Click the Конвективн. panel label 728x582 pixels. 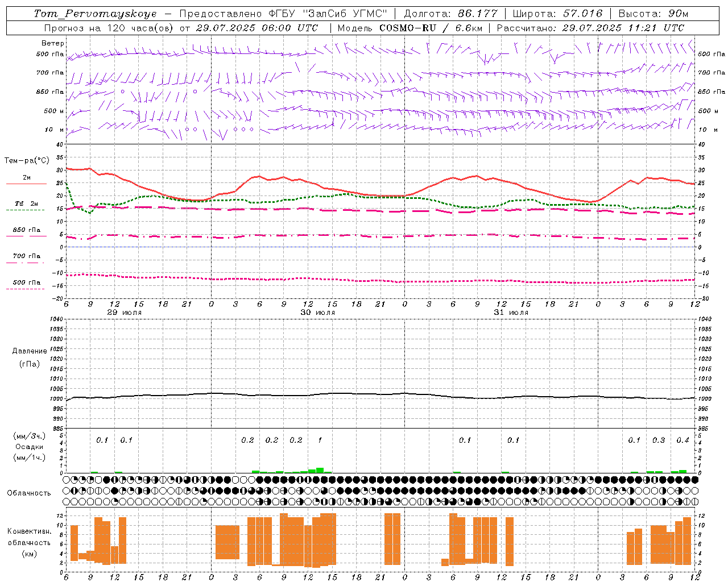[x=30, y=531]
